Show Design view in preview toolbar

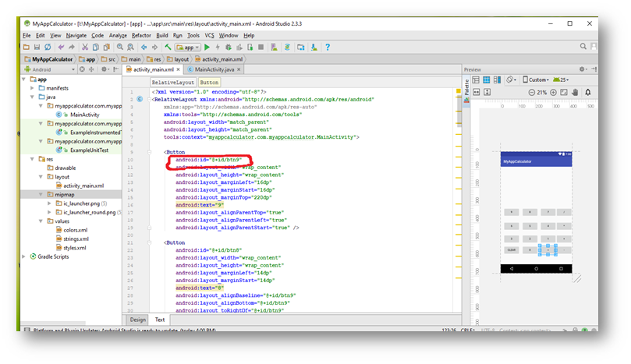coord(476,80)
